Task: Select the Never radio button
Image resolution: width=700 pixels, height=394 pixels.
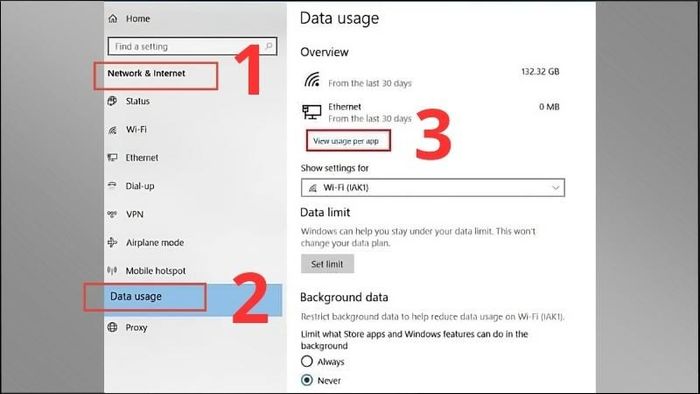Action: coord(307,380)
